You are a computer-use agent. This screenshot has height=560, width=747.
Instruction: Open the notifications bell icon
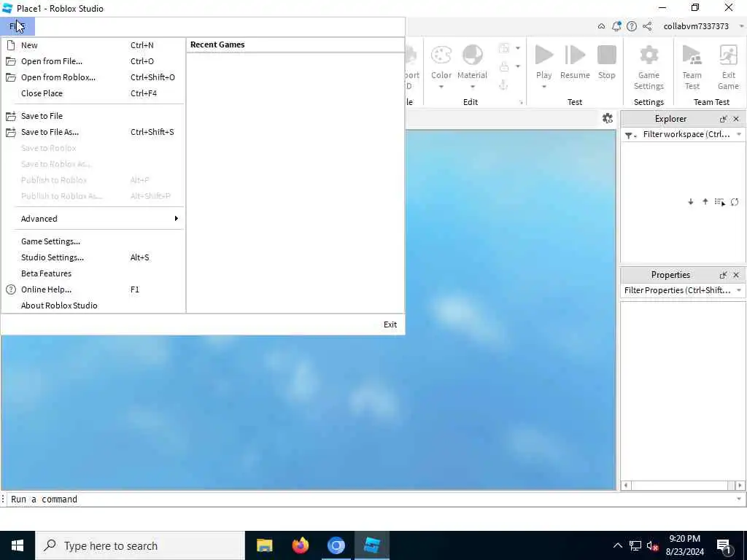pyautogui.click(x=616, y=26)
